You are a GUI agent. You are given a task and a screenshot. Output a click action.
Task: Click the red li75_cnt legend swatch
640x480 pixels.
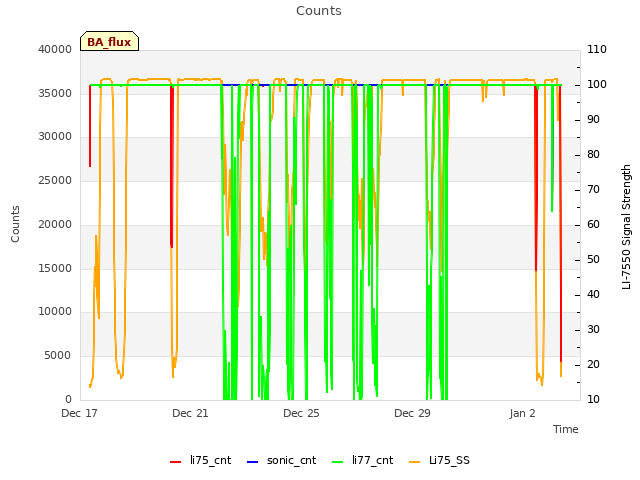coord(176,462)
